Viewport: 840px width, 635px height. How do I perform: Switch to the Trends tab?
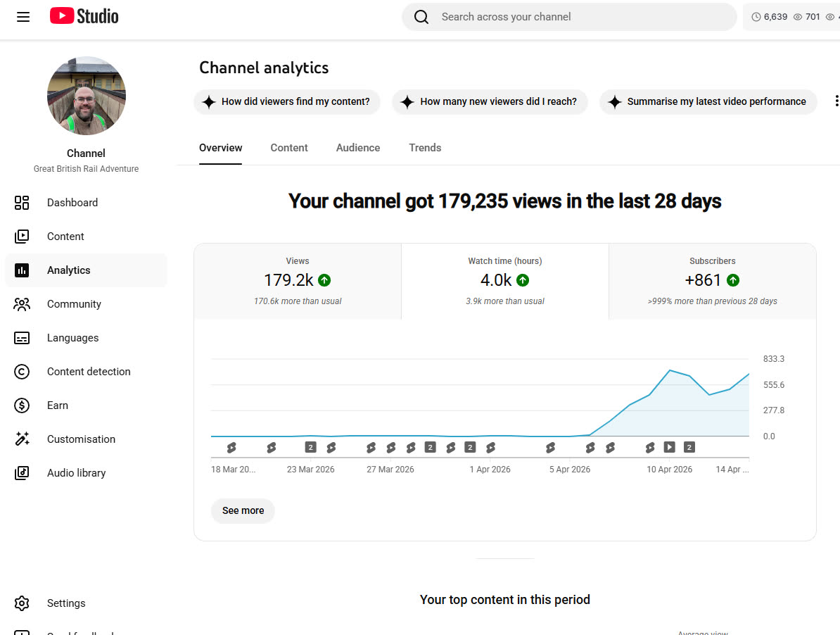(x=426, y=148)
